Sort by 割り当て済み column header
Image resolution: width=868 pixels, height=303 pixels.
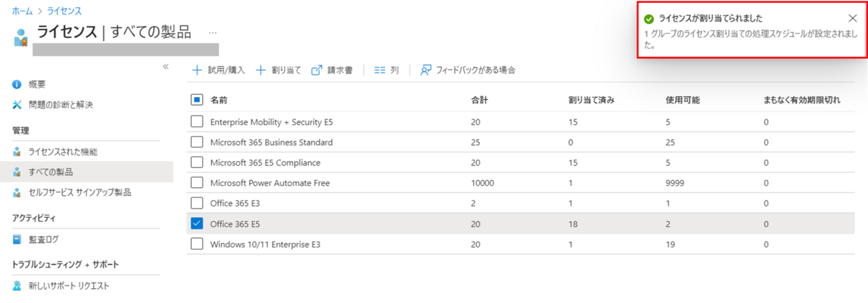[x=591, y=100]
